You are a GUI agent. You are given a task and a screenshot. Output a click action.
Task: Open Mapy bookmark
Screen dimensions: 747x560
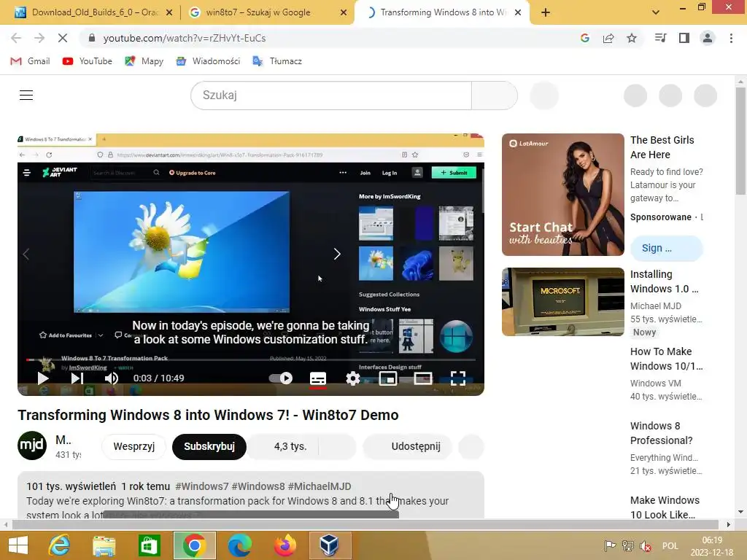[x=144, y=61]
